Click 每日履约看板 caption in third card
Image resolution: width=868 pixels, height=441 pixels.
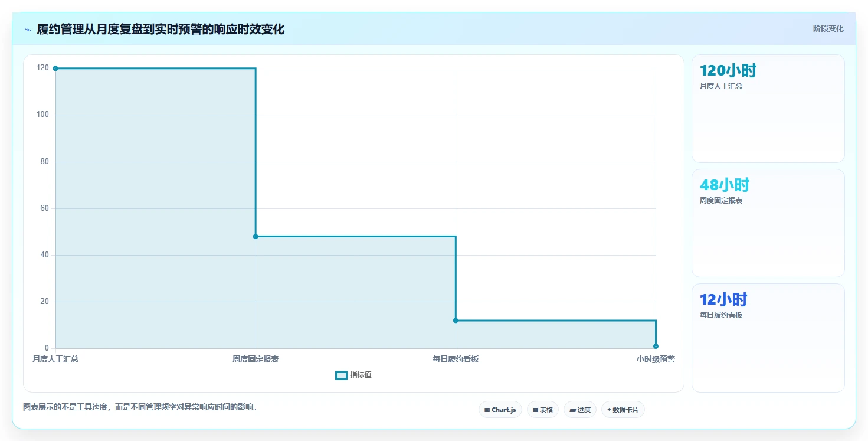(721, 315)
